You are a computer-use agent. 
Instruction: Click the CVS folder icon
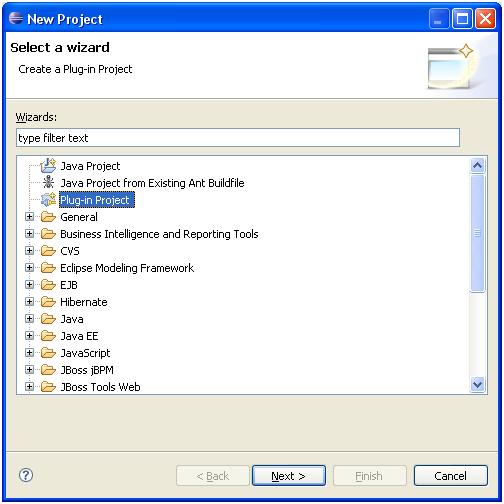pos(48,251)
